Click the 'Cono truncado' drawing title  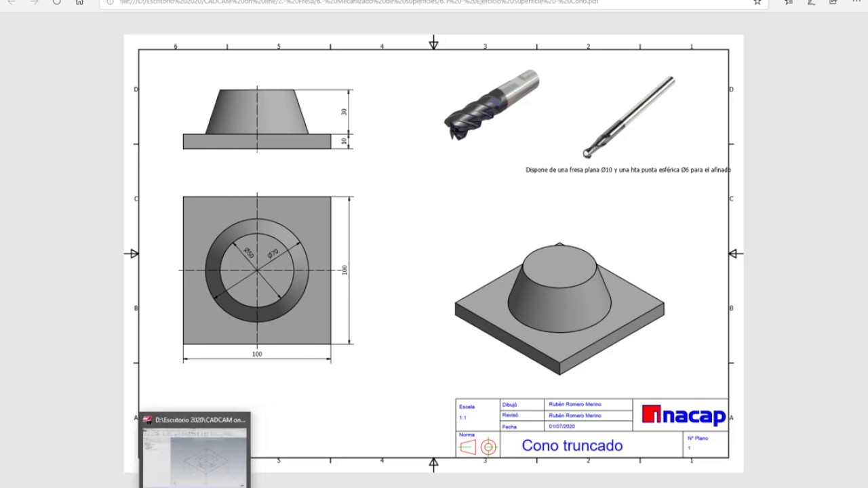tap(572, 445)
